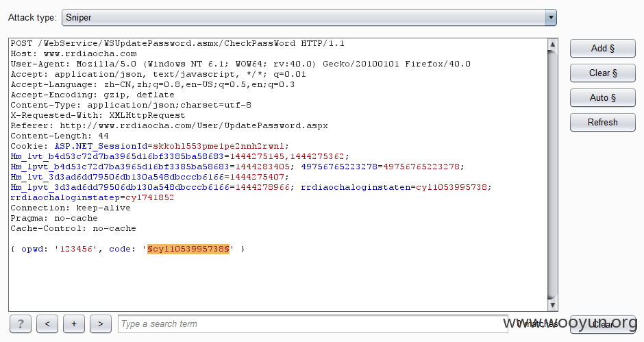The width and height of the screenshot is (644, 342).
Task: Open help with the ? button
Action: [x=20, y=324]
